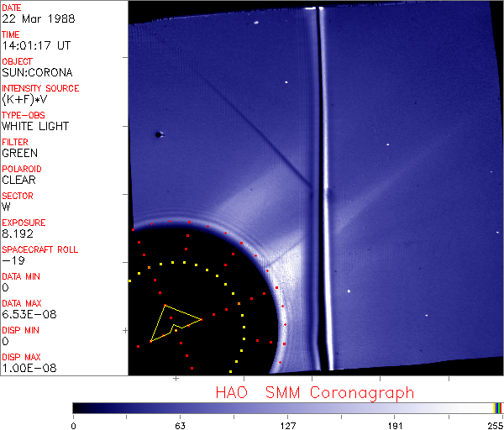This screenshot has width=504, height=430.
Task: Click the yellow polygon outline on occulting disk
Action: coord(176,323)
